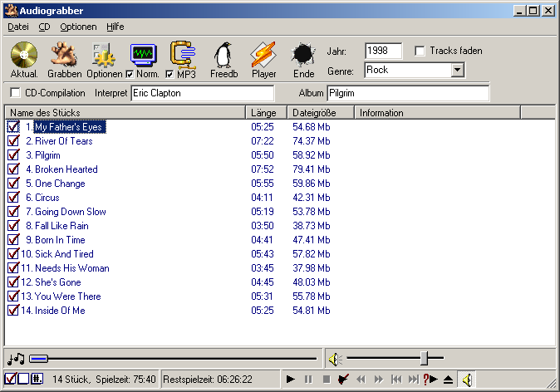The width and height of the screenshot is (560, 392).
Task: Click the Restspielzeit: 06:26:22 status text
Action: [208, 380]
